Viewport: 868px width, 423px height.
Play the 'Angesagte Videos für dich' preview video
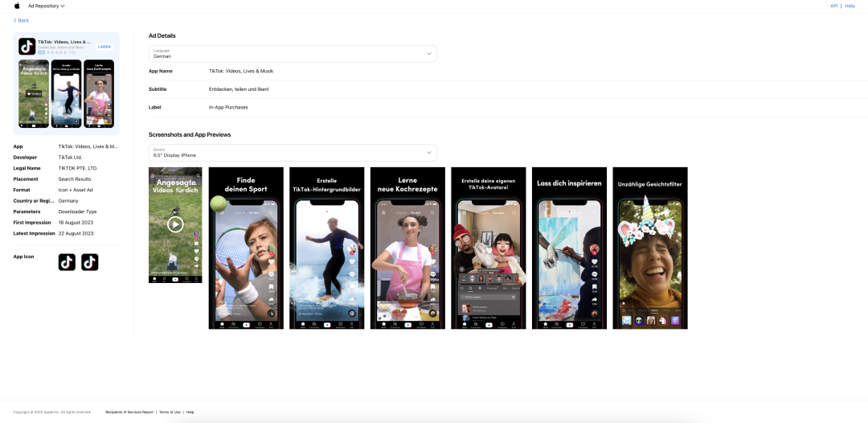(x=175, y=224)
